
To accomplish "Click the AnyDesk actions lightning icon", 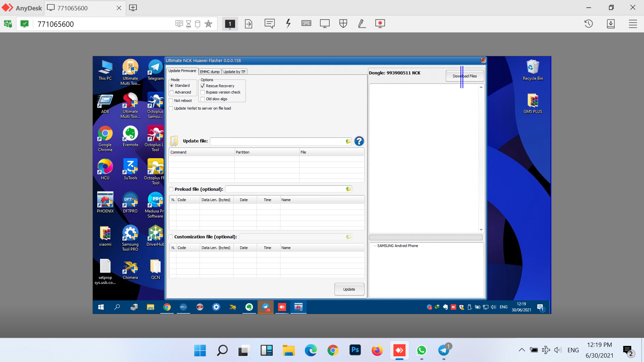I will point(288,24).
